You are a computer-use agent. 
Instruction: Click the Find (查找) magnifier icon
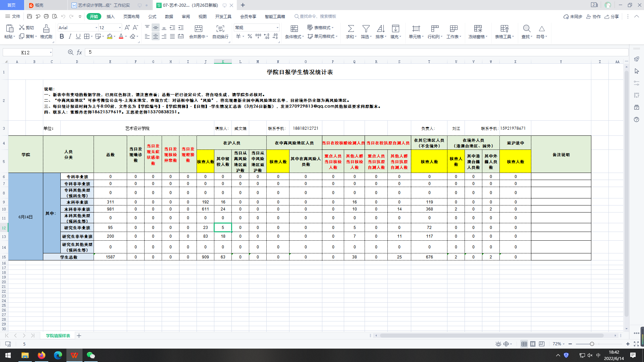pyautogui.click(x=527, y=29)
